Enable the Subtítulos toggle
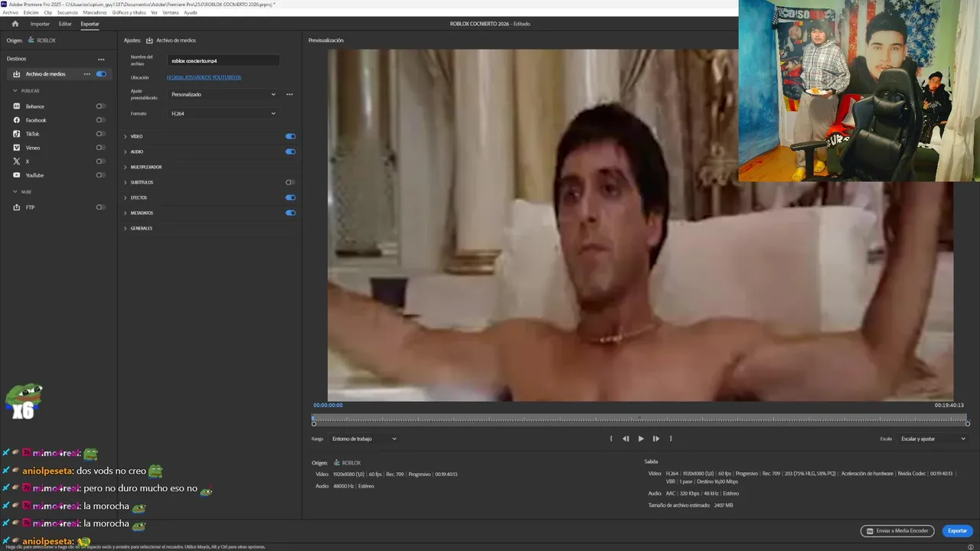The width and height of the screenshot is (980, 551). click(x=290, y=182)
